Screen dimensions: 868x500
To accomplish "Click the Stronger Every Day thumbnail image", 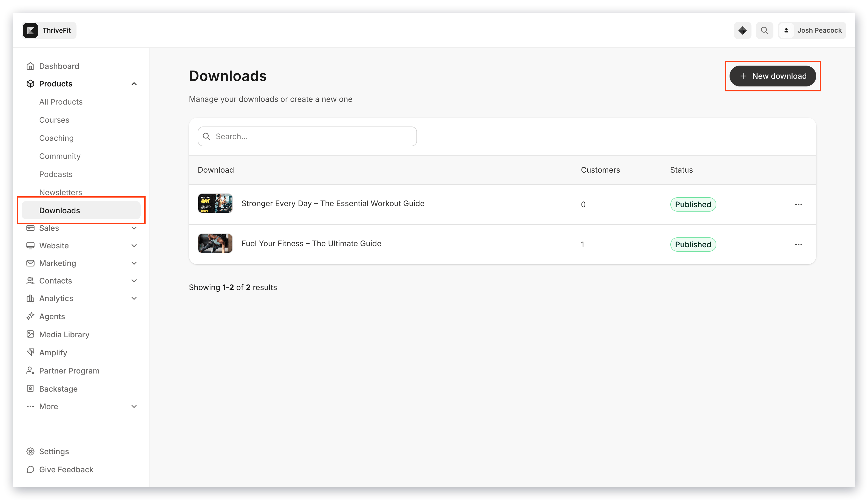I will pos(215,203).
